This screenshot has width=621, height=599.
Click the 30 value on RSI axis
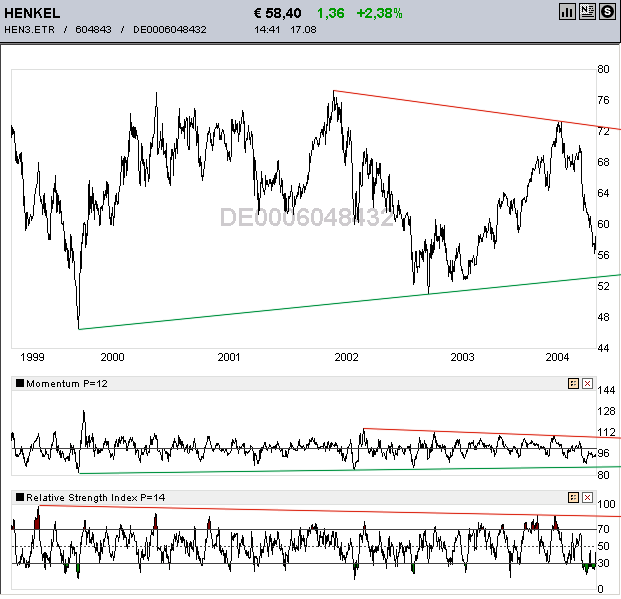(603, 563)
